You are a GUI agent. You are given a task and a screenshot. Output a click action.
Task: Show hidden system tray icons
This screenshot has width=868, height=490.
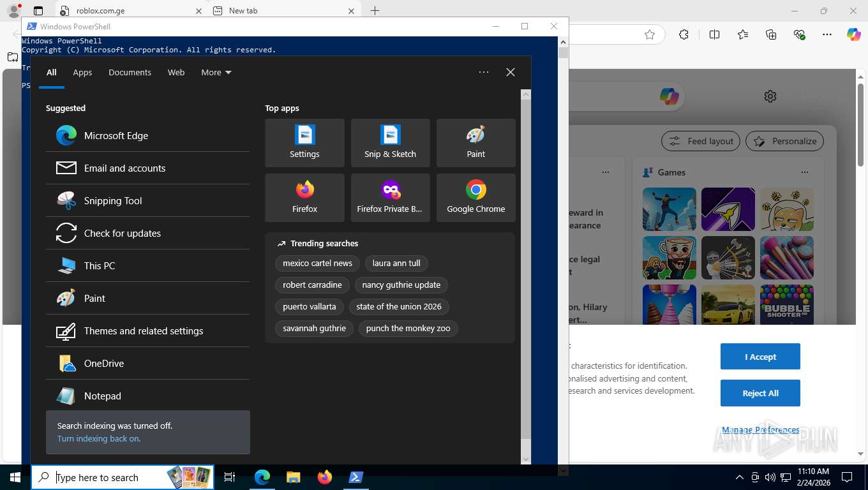(x=740, y=477)
